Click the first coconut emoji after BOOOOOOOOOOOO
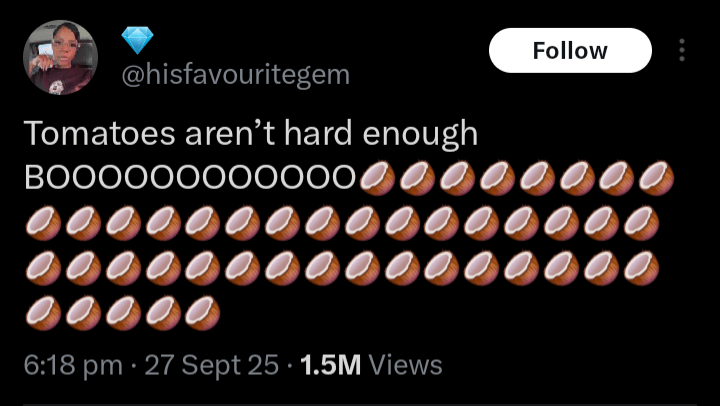The height and width of the screenshot is (406, 720). point(377,179)
